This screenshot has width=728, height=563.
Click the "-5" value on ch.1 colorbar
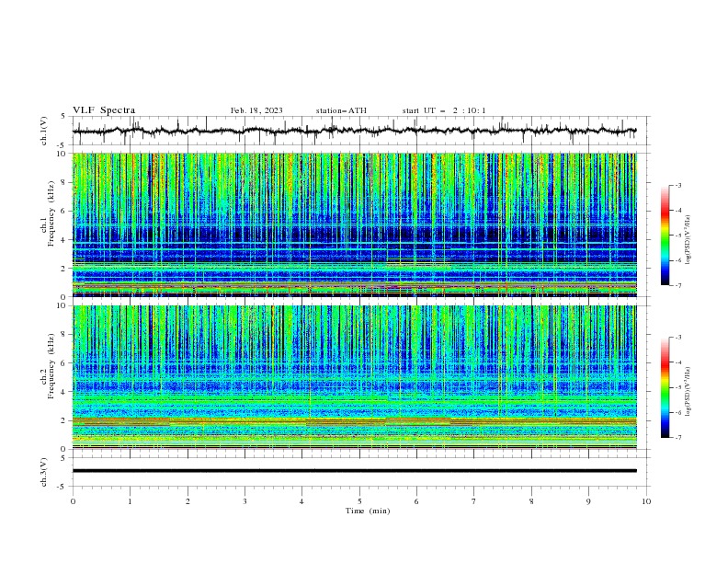678,236
